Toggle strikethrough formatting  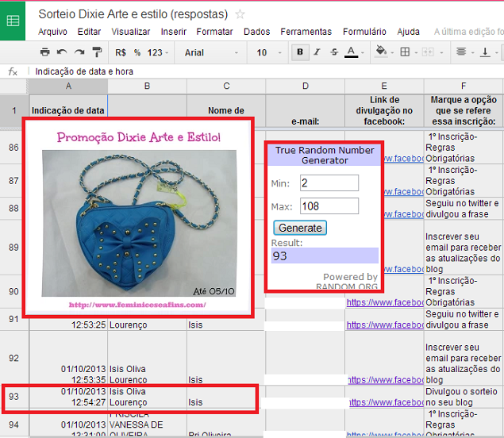click(334, 52)
